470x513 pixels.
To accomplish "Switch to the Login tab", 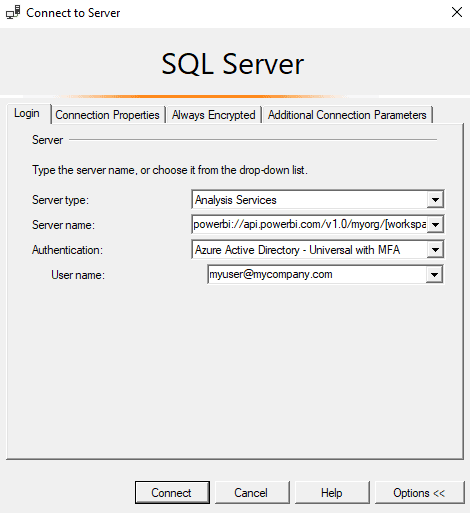I will tap(27, 114).
